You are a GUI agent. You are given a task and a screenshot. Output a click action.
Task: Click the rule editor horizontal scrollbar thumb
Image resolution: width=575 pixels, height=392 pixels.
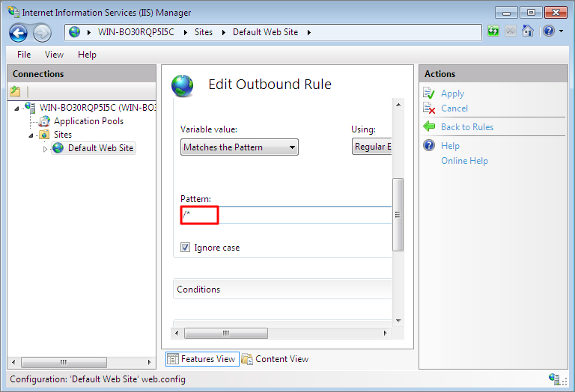tap(226, 333)
